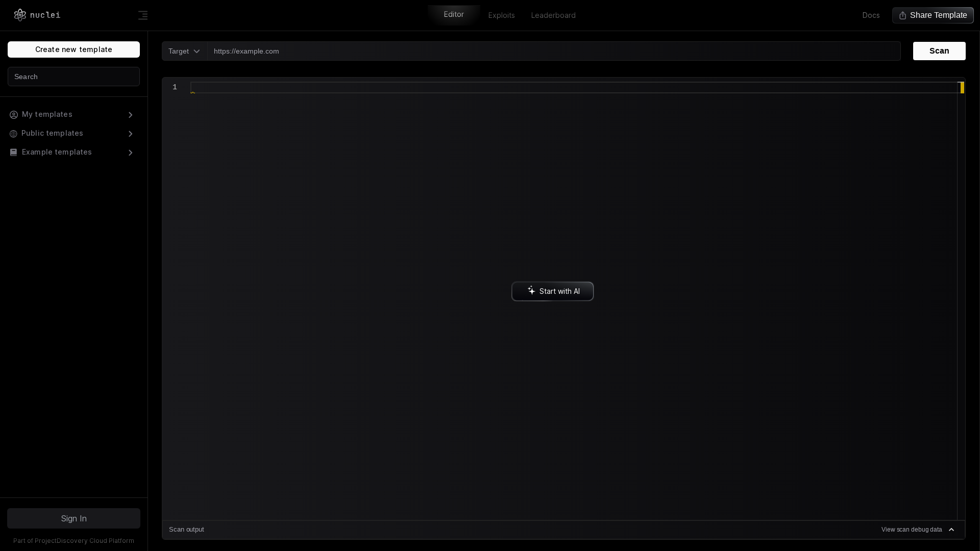Click the Scan button

point(939,51)
